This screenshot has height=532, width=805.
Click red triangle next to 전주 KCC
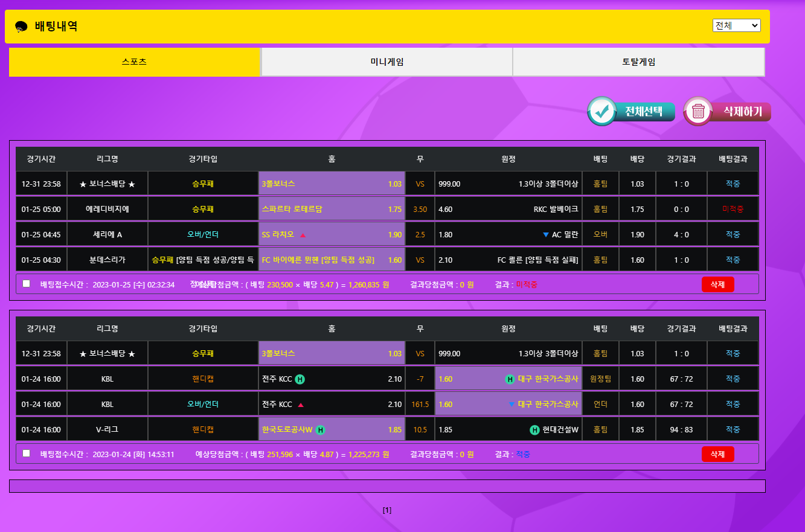(x=301, y=405)
